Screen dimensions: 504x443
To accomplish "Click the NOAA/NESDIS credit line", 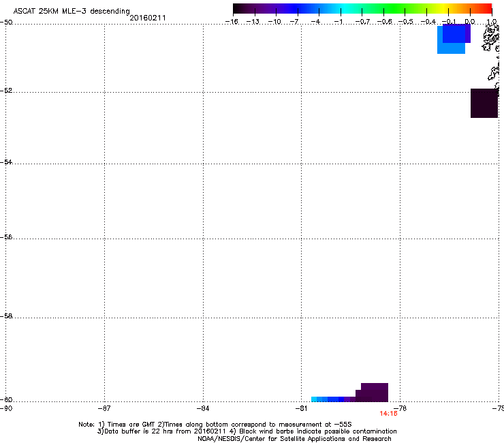I will pyautogui.click(x=294, y=439).
